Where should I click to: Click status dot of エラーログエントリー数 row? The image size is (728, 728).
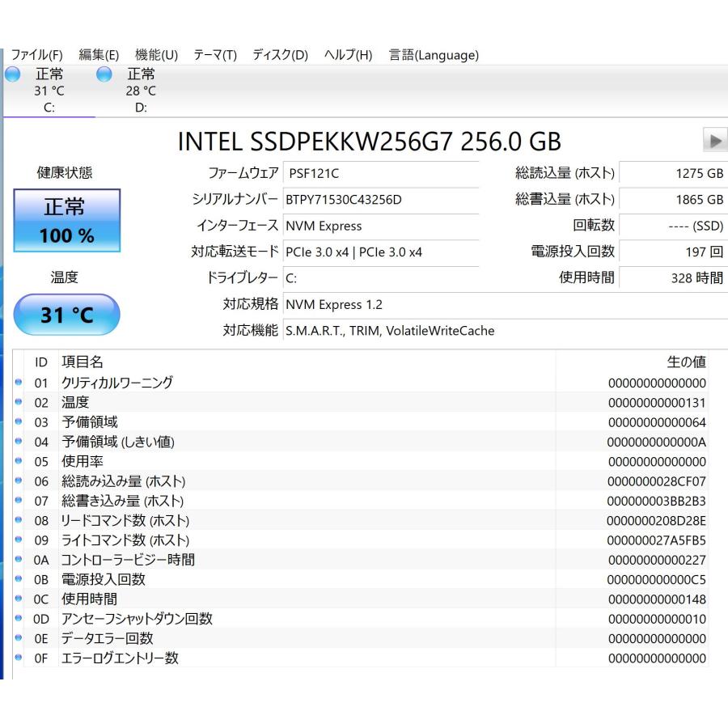tap(19, 658)
